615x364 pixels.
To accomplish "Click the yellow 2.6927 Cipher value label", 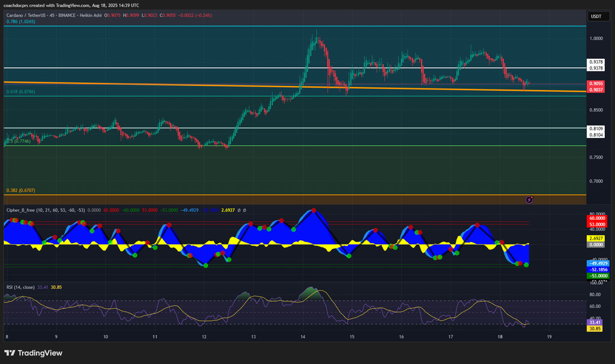I will pos(596,238).
